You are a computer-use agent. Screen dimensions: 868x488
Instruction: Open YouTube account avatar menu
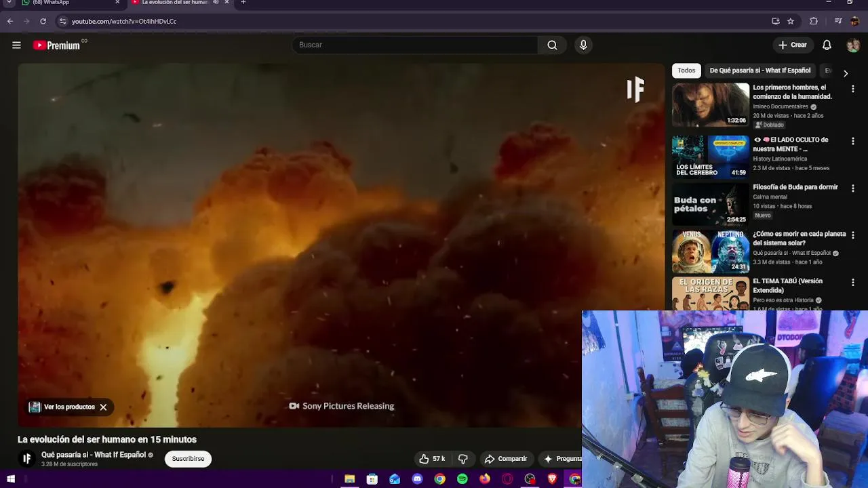[853, 45]
